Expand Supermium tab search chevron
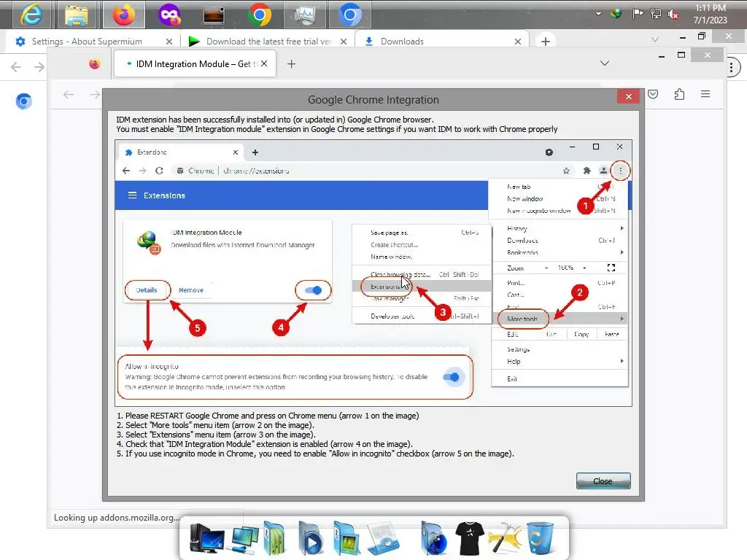The image size is (747, 560). coord(655,39)
